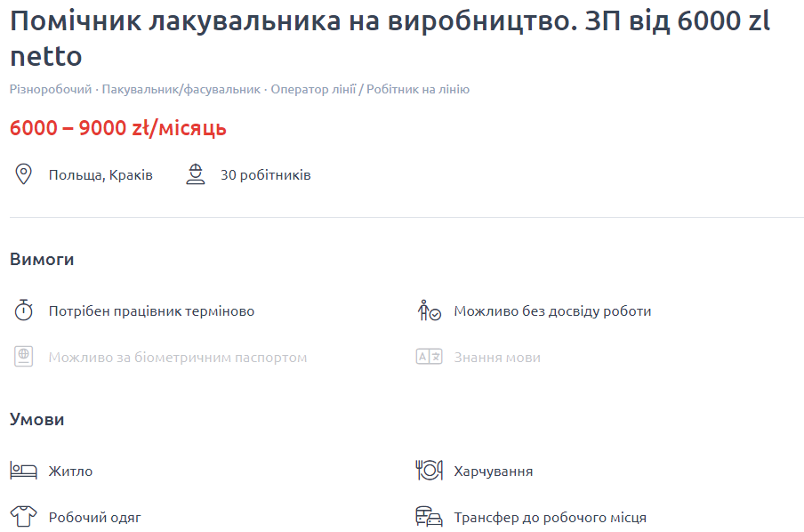This screenshot has width=804, height=532.
Task: Click the no-experience person icon
Action: [x=428, y=310]
